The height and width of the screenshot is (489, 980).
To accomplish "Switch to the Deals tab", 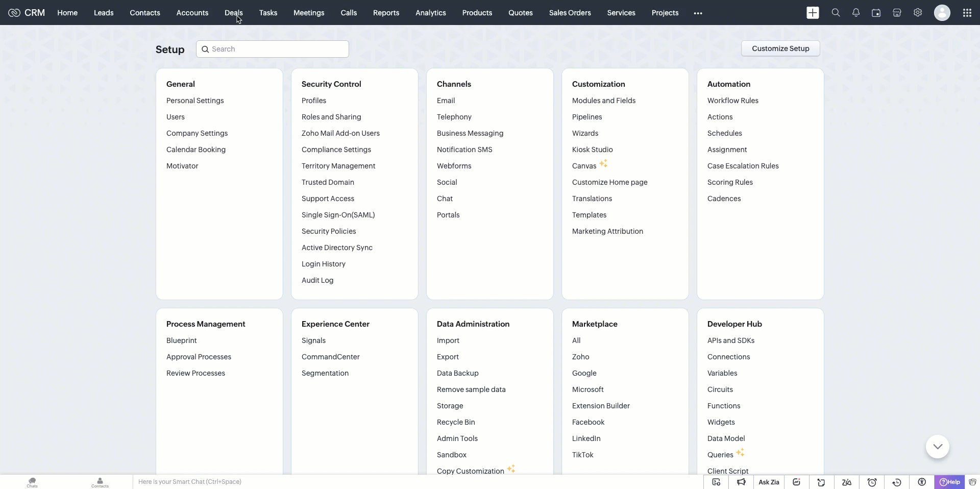I will (x=234, y=13).
